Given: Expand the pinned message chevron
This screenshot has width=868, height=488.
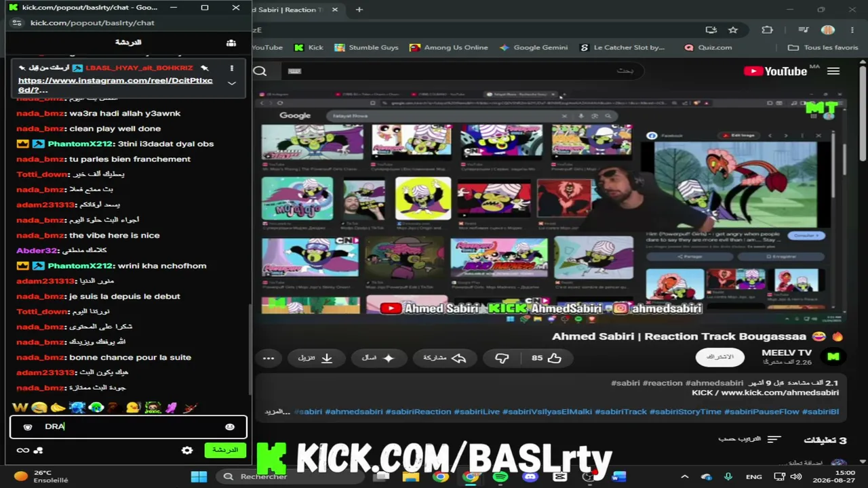Looking at the screenshot, I should point(232,83).
